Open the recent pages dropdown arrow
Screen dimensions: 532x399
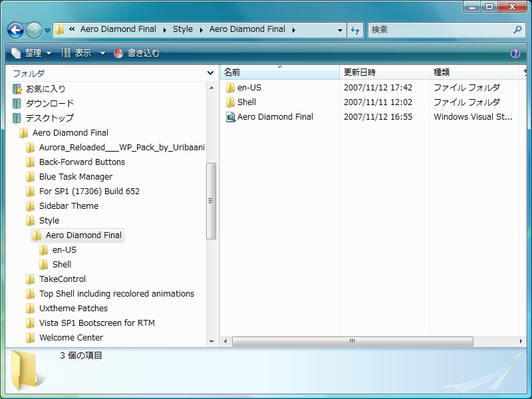tap(47, 31)
